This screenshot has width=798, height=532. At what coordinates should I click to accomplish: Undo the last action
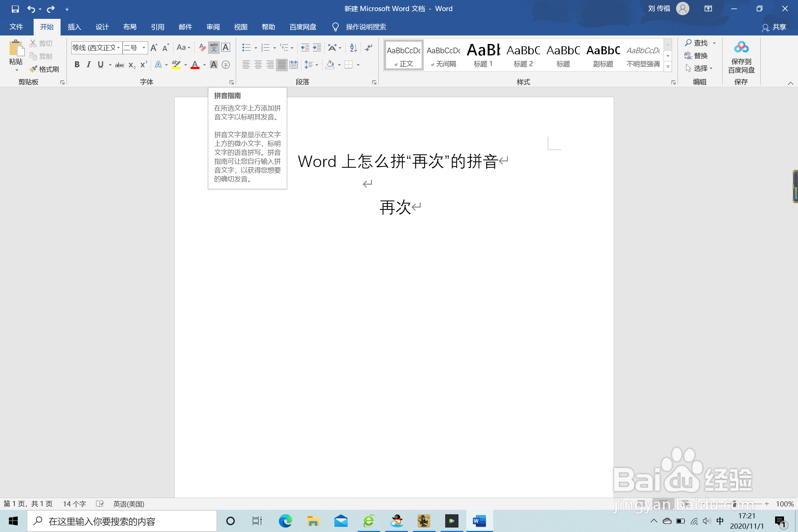coord(31,9)
